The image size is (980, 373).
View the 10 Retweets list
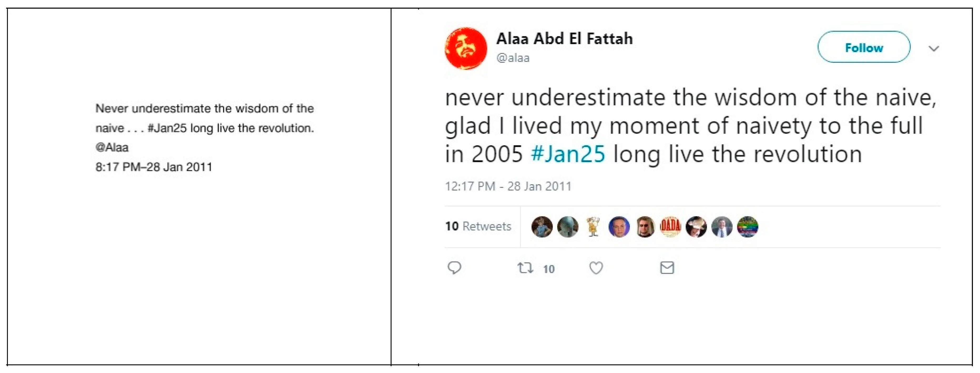478,226
